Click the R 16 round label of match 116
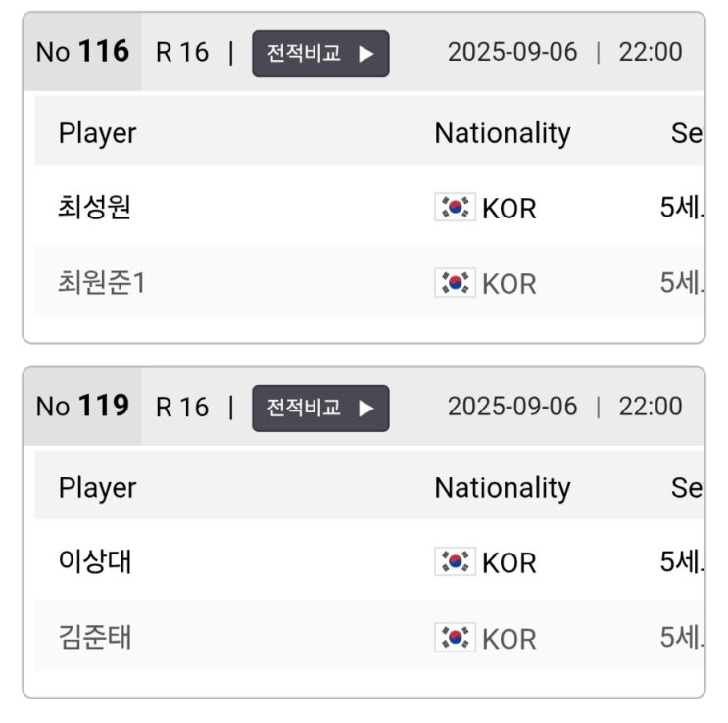The height and width of the screenshot is (723, 728). [x=182, y=52]
